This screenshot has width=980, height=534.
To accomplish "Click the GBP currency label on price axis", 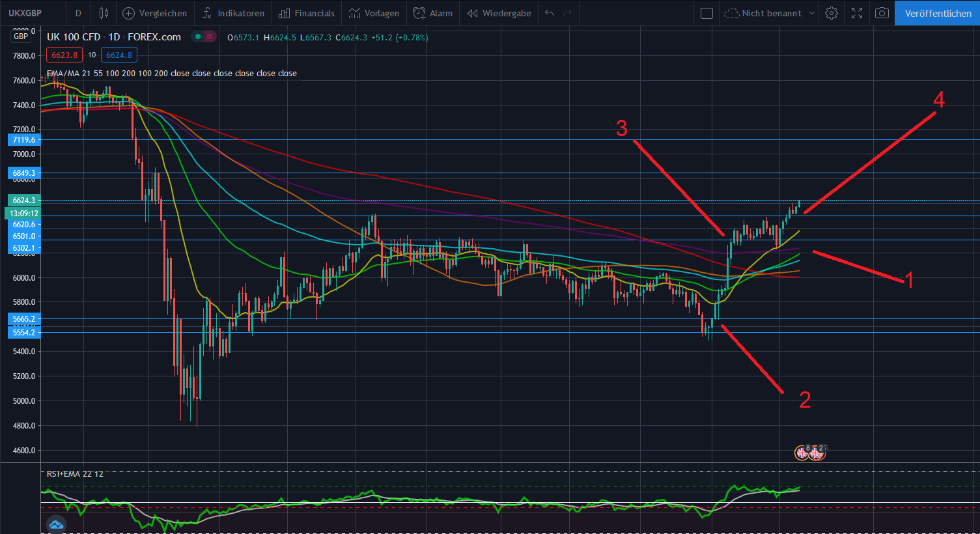I will point(21,36).
